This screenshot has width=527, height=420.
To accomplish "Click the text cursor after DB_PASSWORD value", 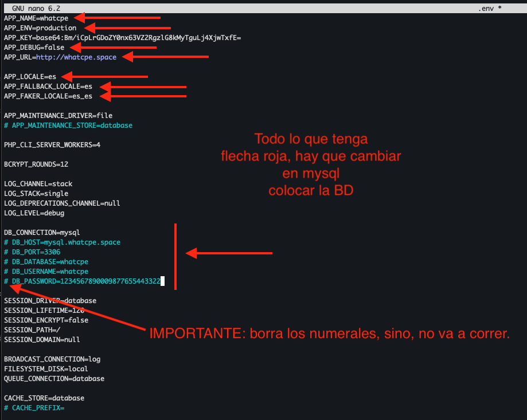I will click(x=163, y=281).
